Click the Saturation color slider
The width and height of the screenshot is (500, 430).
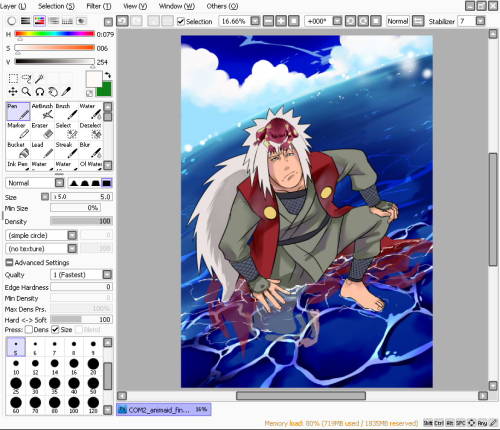55,48
